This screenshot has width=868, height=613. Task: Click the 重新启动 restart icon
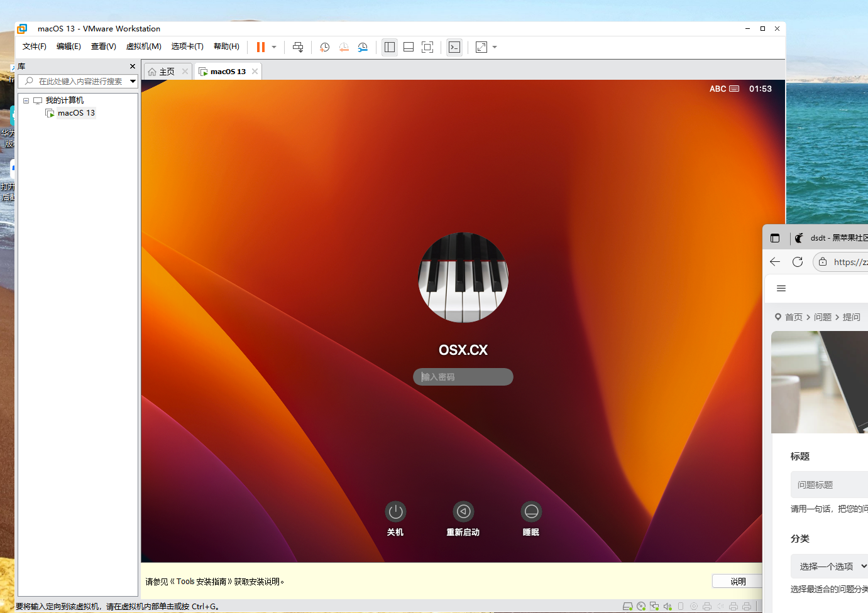(x=463, y=512)
